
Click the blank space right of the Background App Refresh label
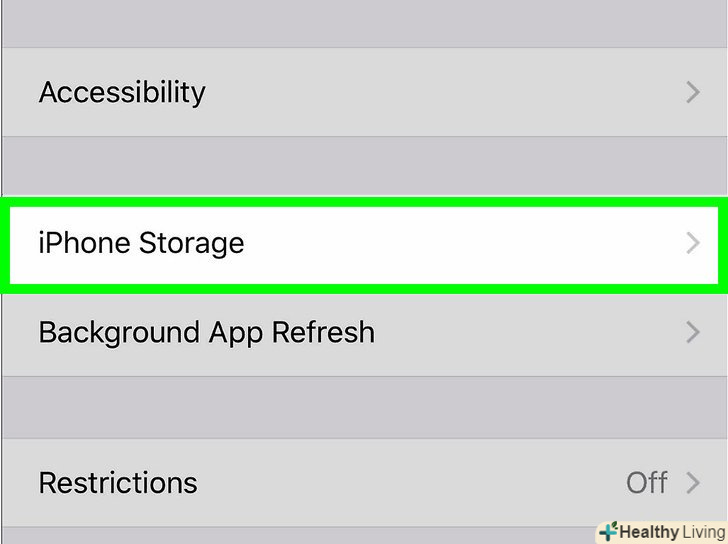[x=520, y=332]
